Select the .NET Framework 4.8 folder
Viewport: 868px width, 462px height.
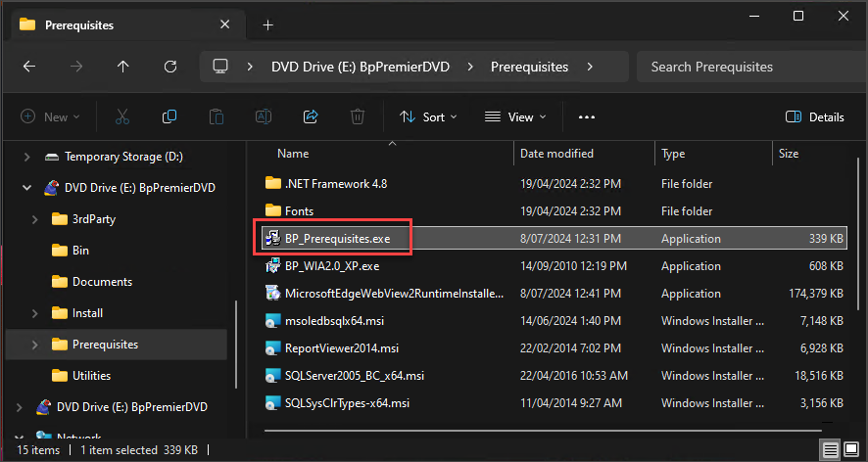point(336,184)
